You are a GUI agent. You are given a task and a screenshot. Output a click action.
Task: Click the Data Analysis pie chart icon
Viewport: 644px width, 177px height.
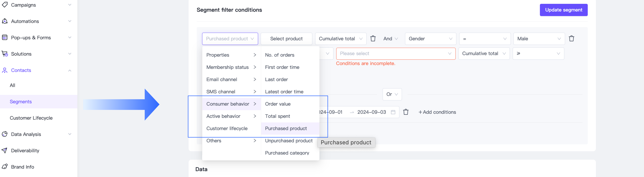tap(4, 134)
